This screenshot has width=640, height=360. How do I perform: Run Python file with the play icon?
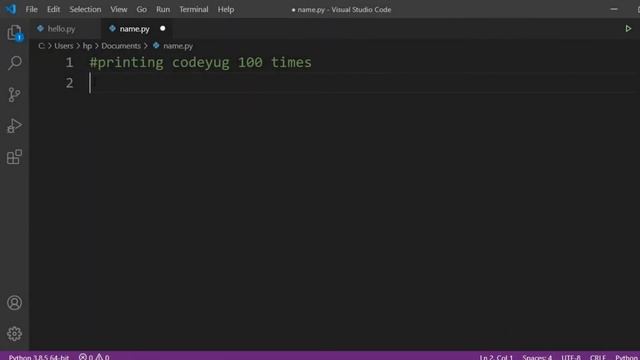(x=628, y=29)
